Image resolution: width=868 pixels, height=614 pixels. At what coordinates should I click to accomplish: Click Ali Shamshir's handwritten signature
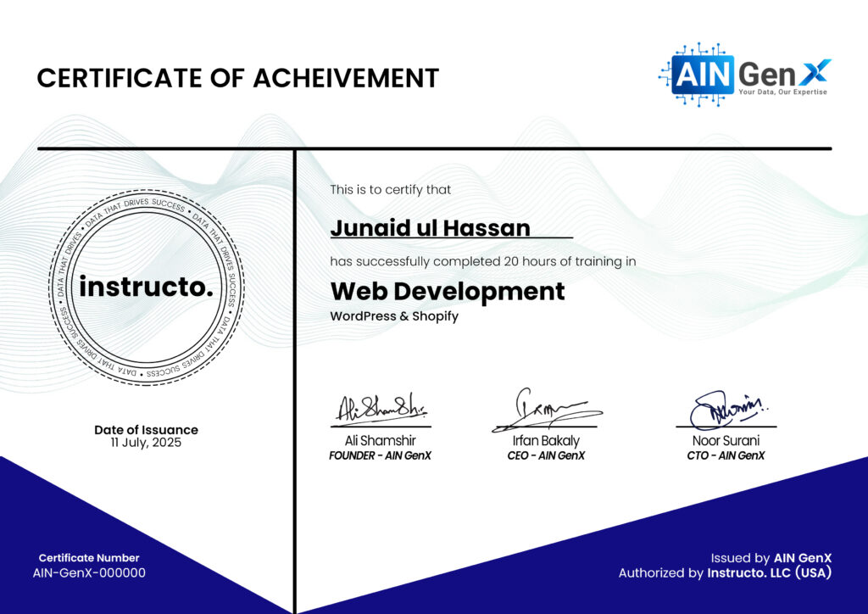tap(382, 410)
